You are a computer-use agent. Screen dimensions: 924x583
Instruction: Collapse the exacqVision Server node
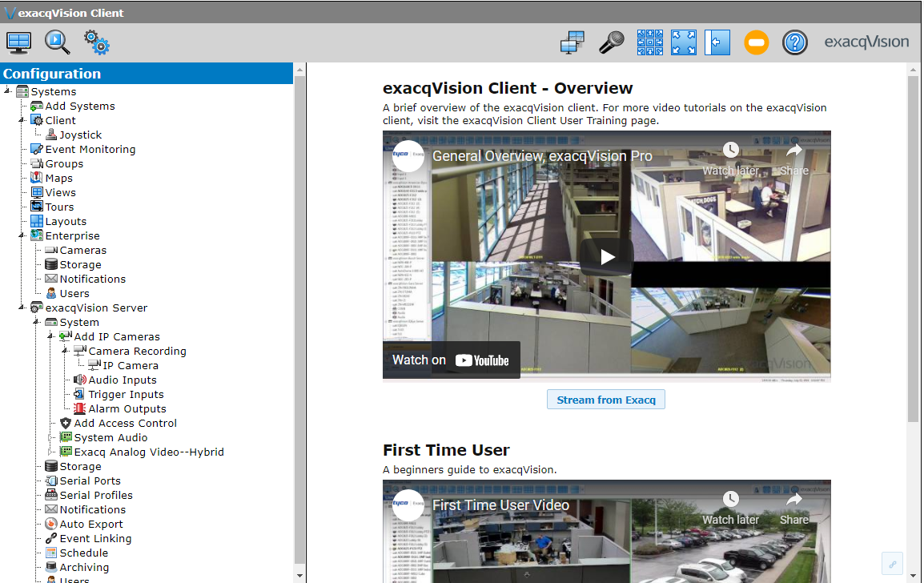click(x=22, y=308)
